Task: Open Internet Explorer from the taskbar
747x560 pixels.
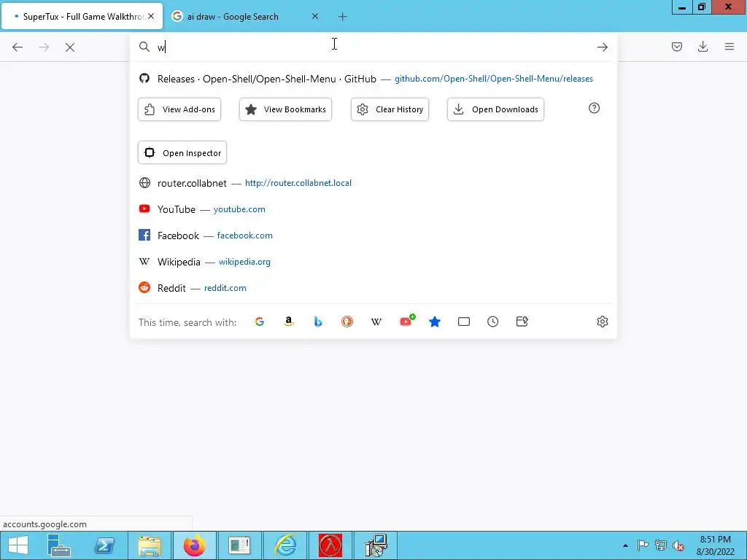Action: [286, 545]
